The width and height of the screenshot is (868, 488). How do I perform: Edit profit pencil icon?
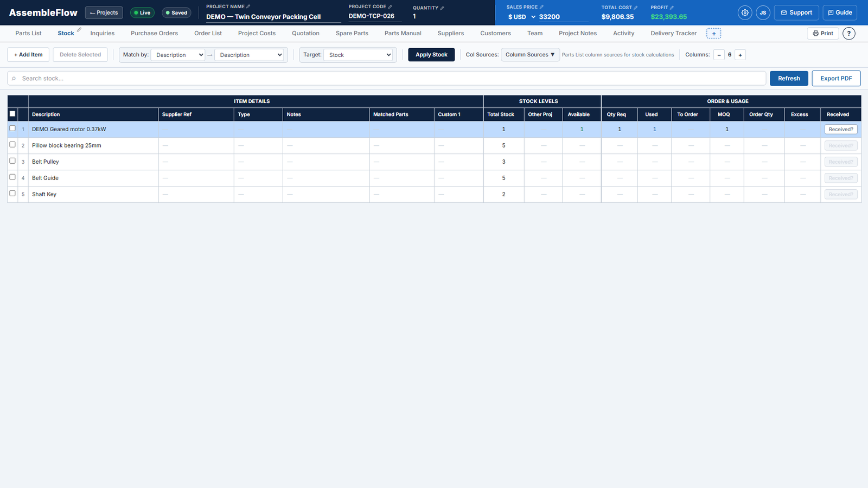tap(672, 8)
